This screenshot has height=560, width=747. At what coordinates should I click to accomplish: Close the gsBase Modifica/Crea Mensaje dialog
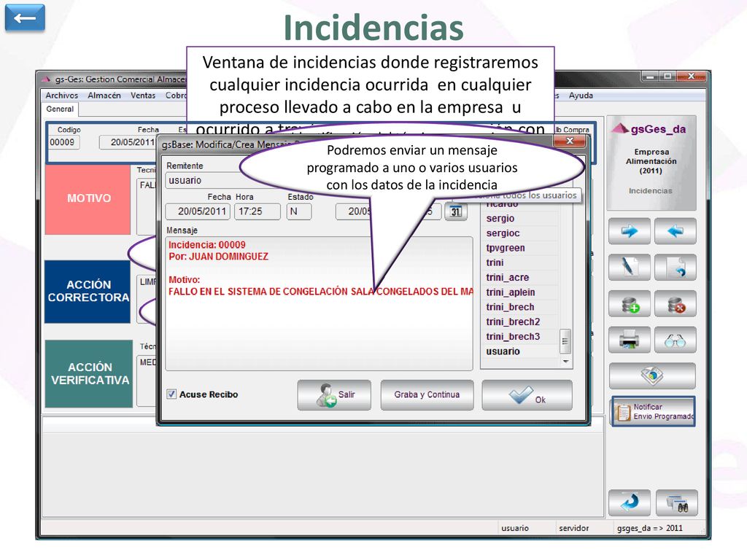pyautogui.click(x=570, y=141)
